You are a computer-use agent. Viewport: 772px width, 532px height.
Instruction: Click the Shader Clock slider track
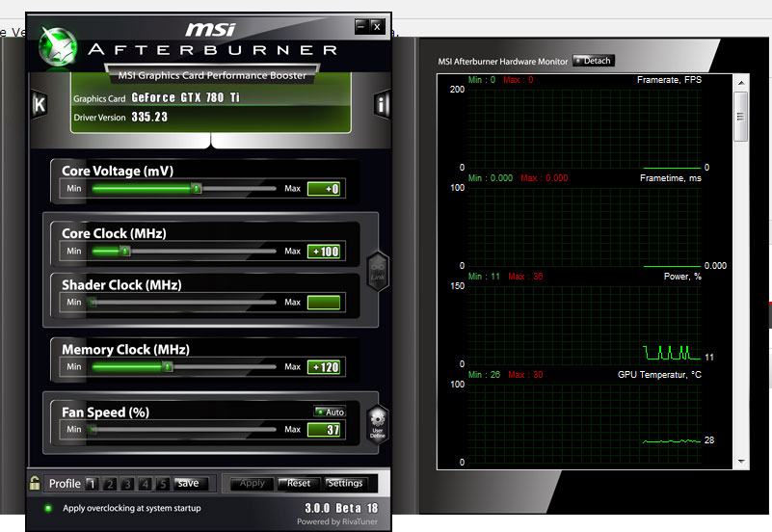coord(183,303)
